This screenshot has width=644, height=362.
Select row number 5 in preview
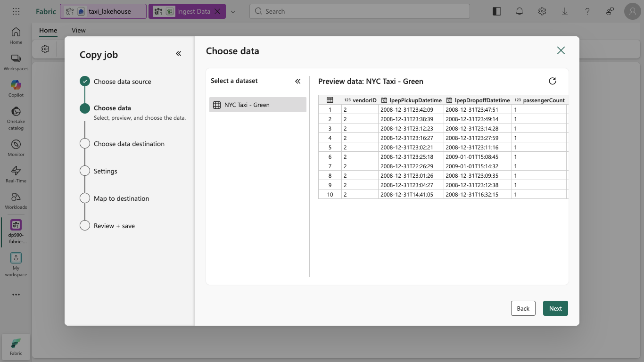click(x=330, y=147)
